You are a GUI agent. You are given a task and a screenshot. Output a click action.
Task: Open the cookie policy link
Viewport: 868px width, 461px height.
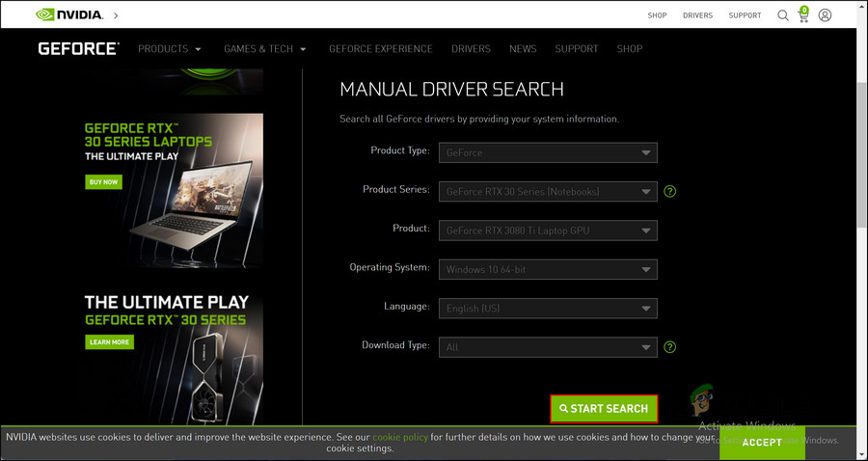tap(400, 437)
